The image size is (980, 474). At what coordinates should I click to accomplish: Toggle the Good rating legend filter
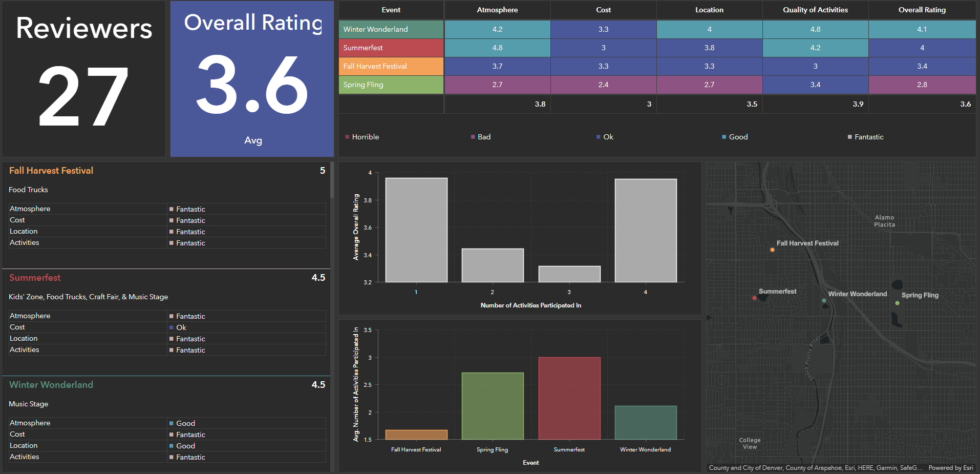pyautogui.click(x=723, y=136)
